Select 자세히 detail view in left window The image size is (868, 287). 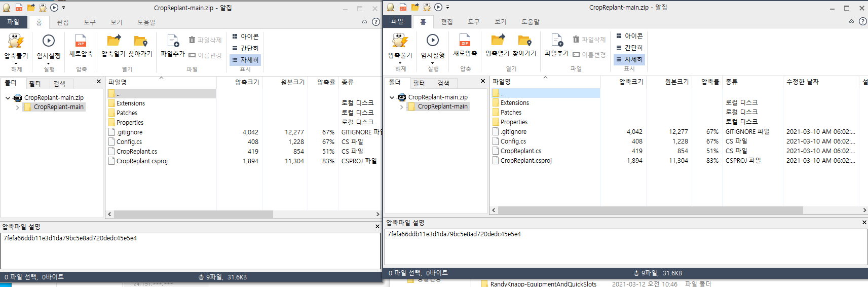click(x=245, y=60)
